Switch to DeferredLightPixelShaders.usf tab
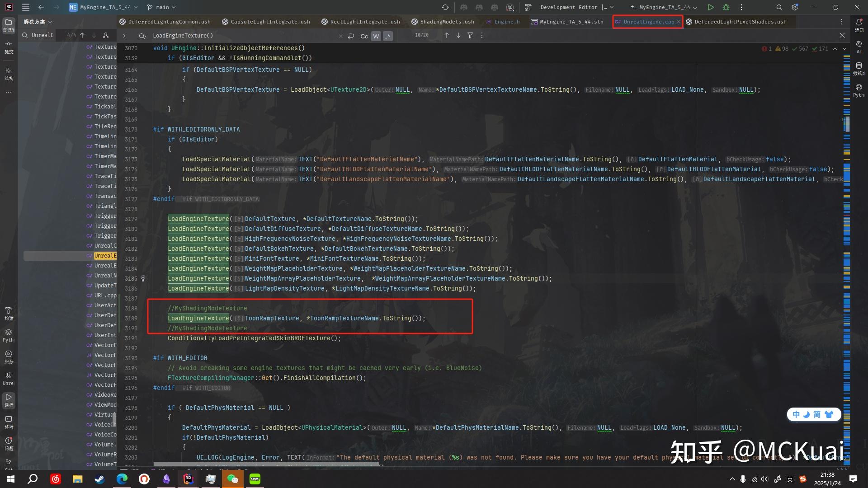The width and height of the screenshot is (868, 488). 740,22
